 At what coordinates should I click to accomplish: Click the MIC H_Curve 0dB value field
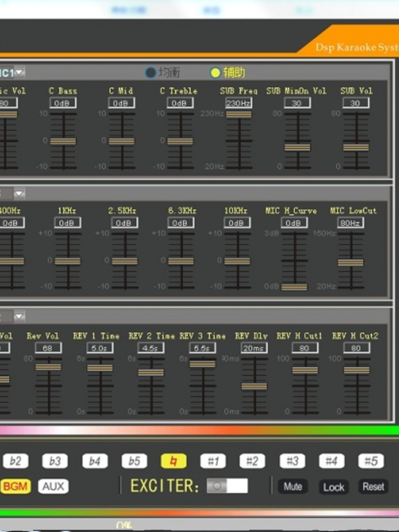[294, 223]
